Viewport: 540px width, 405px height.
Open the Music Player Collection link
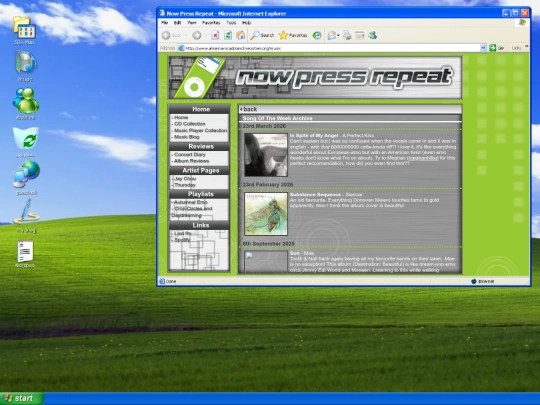point(200,130)
